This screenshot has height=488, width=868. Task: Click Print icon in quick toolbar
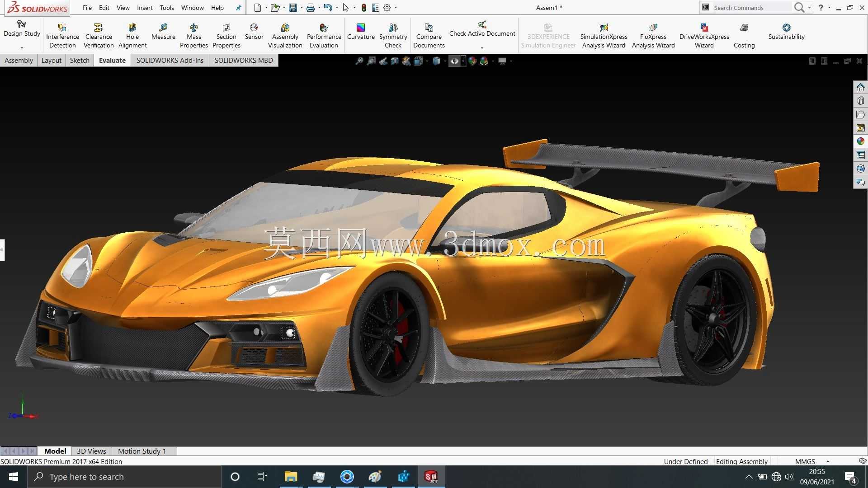pyautogui.click(x=311, y=8)
